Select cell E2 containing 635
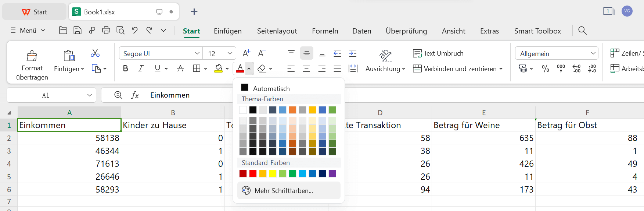Viewport: 644px width, 211px height. (483, 138)
